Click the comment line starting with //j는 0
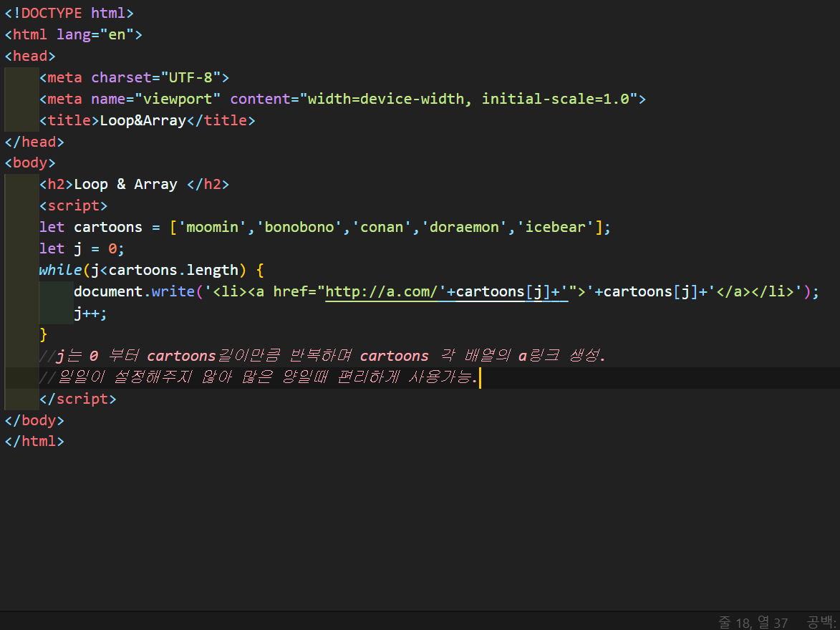Screen dimensions: 840x630 point(322,355)
